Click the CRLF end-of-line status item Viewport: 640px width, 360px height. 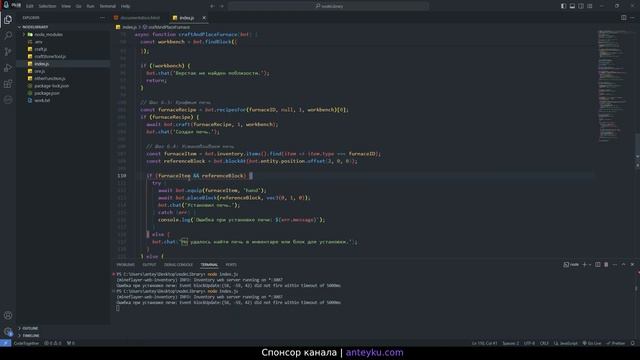pyautogui.click(x=544, y=343)
